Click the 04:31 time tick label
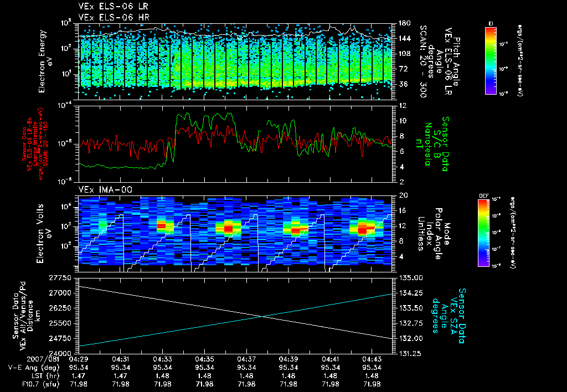This screenshot has width=567, height=392. (x=120, y=359)
